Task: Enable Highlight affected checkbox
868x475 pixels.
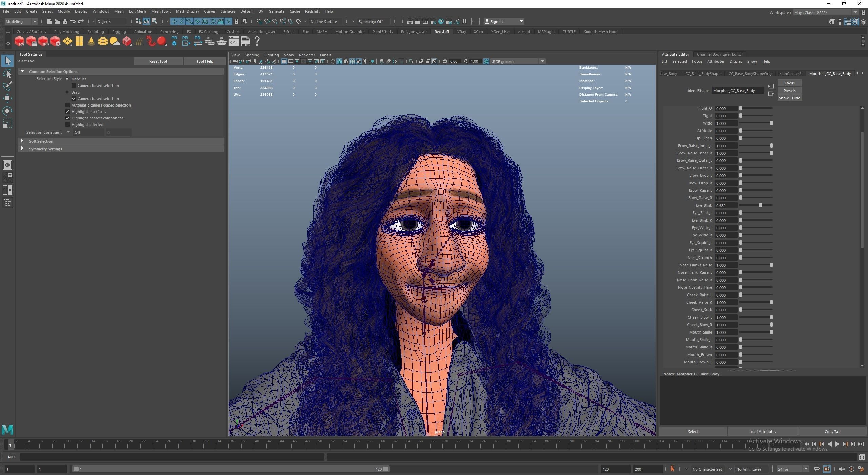Action: click(x=68, y=125)
